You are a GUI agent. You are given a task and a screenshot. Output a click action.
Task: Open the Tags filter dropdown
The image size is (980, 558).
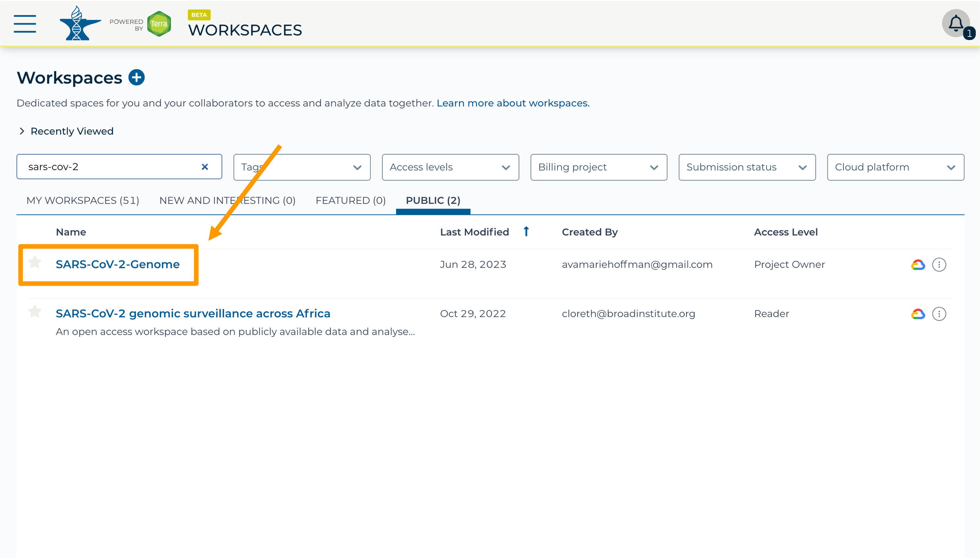click(x=302, y=167)
